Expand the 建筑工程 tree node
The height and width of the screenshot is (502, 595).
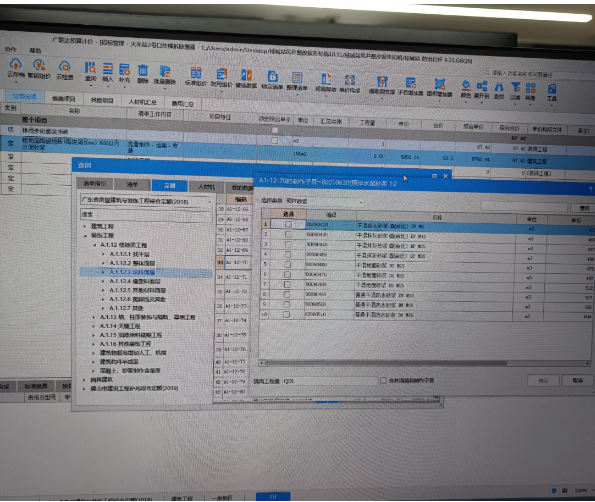pos(85,226)
